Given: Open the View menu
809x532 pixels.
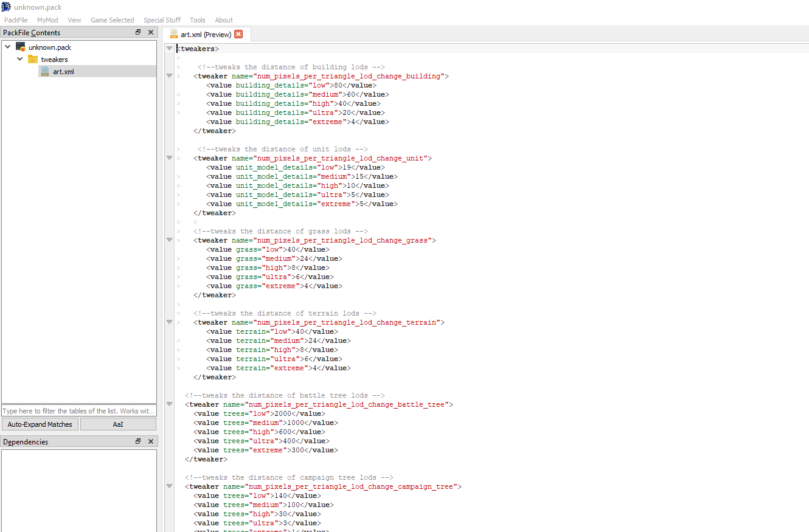Looking at the screenshot, I should tap(74, 20).
